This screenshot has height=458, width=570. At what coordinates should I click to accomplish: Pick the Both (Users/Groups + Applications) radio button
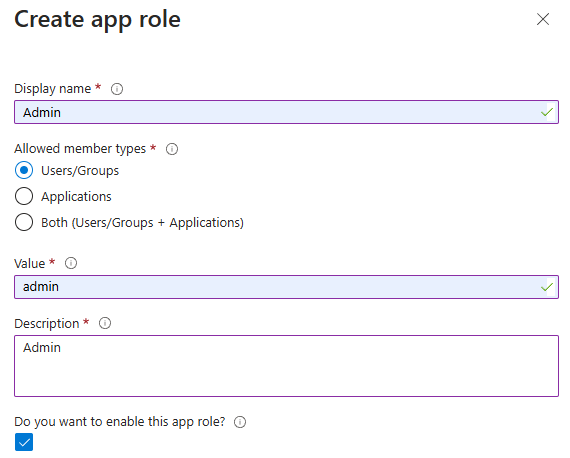(x=24, y=222)
